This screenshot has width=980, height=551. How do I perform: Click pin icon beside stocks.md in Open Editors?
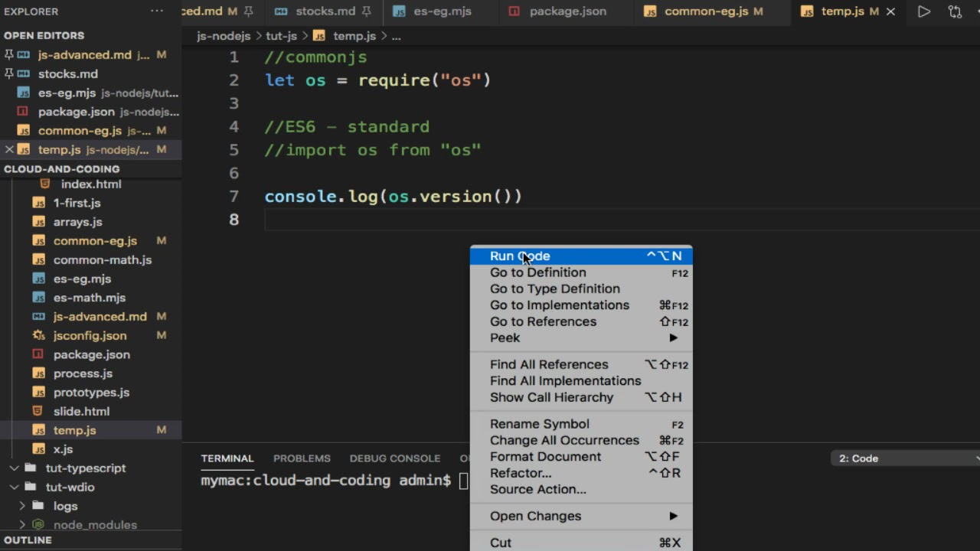(9, 74)
